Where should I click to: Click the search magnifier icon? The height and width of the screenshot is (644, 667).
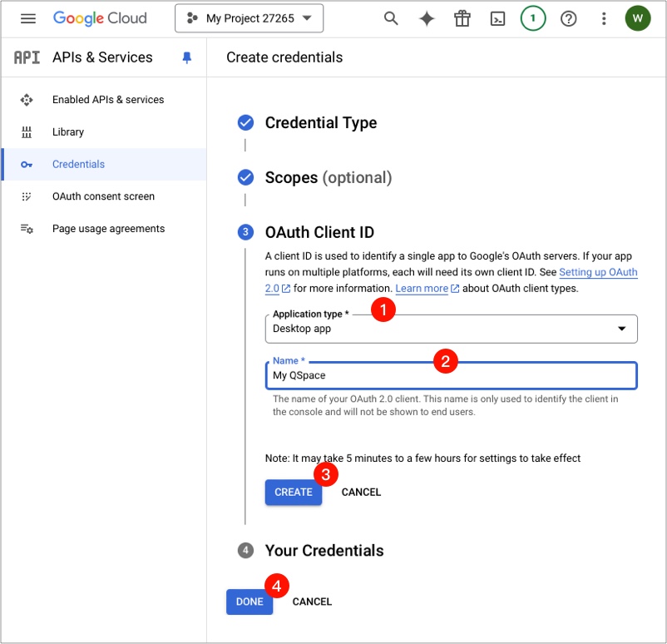pyautogui.click(x=391, y=18)
